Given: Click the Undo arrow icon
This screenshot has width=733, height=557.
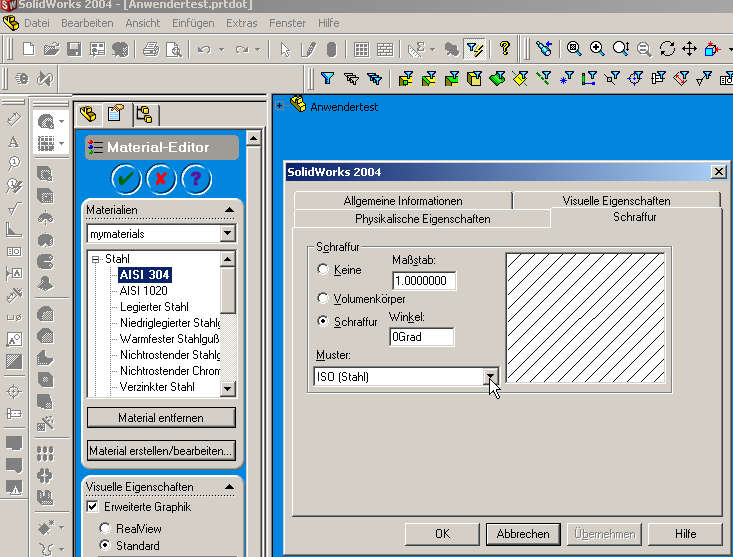Looking at the screenshot, I should coord(204,49).
